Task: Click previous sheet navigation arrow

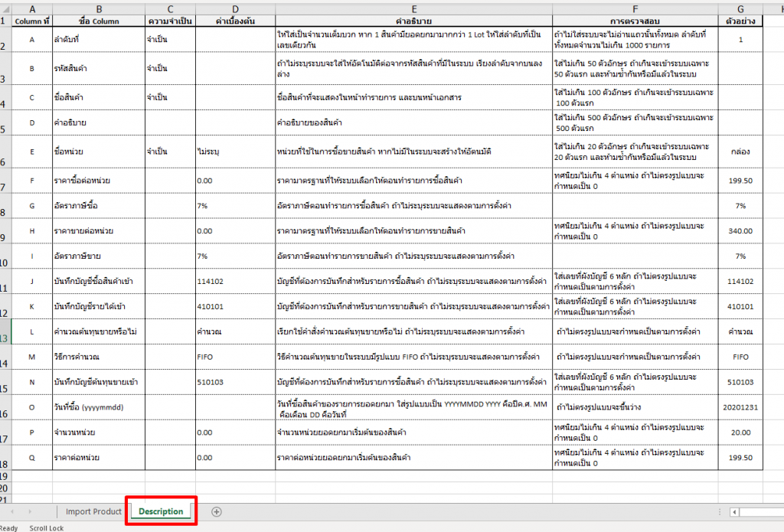Action: pos(12,511)
